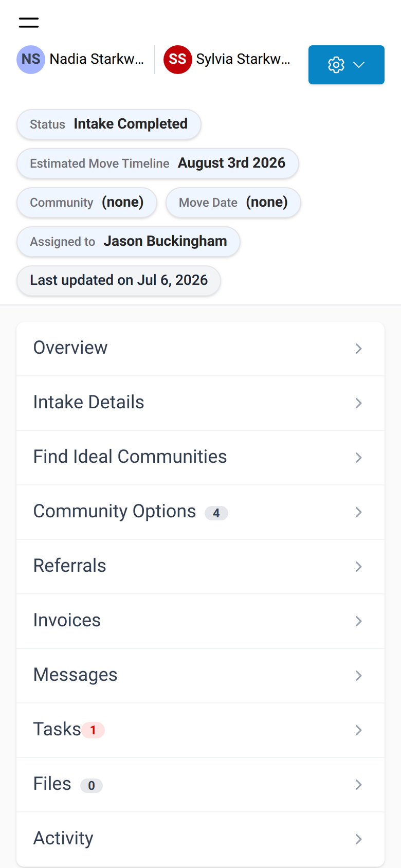Expand the Invoices row chevron
This screenshot has width=401, height=868.
click(x=359, y=621)
